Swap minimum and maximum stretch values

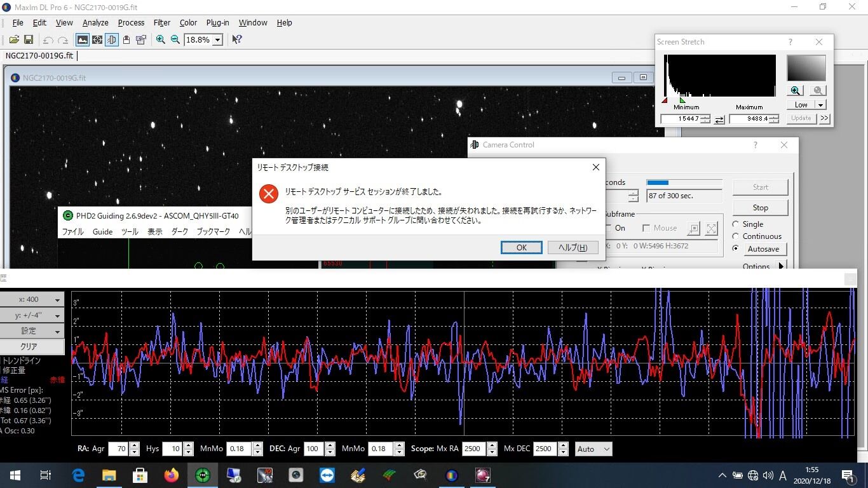pos(719,119)
